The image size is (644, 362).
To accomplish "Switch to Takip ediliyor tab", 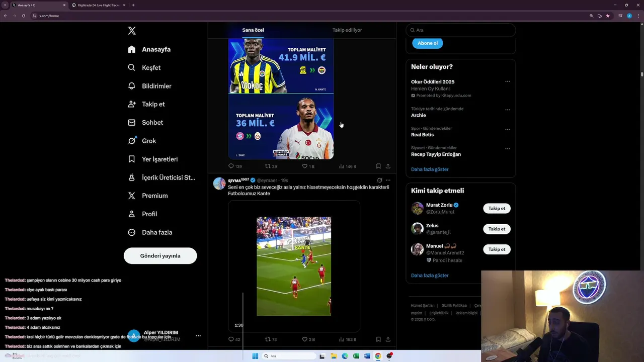I will pyautogui.click(x=347, y=30).
